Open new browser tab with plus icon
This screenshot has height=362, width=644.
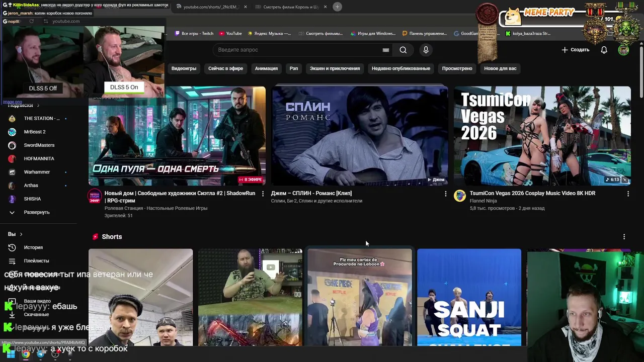tap(337, 7)
